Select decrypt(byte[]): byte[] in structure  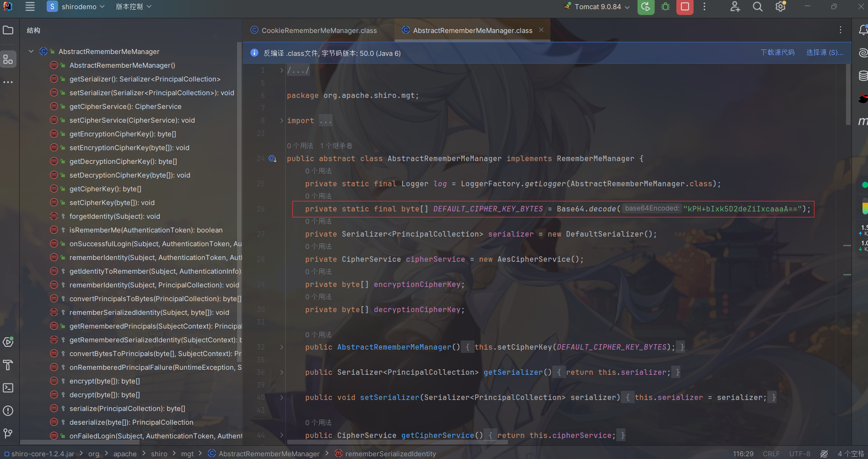(105, 395)
